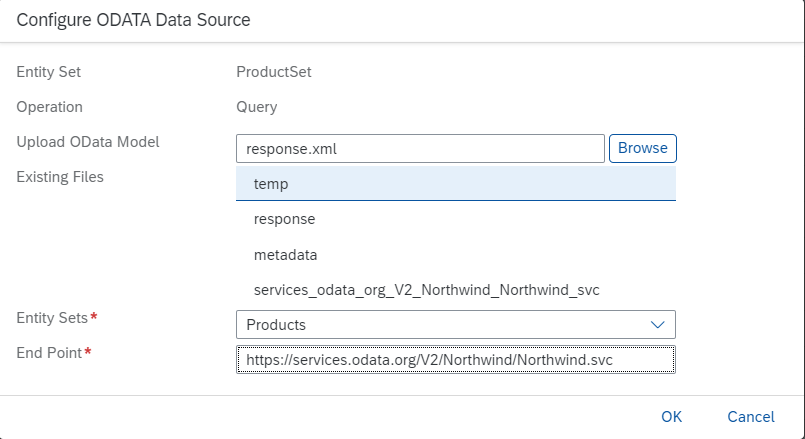Click the Upload OData Model label
Viewport: 805px width, 439px height.
pos(88,142)
